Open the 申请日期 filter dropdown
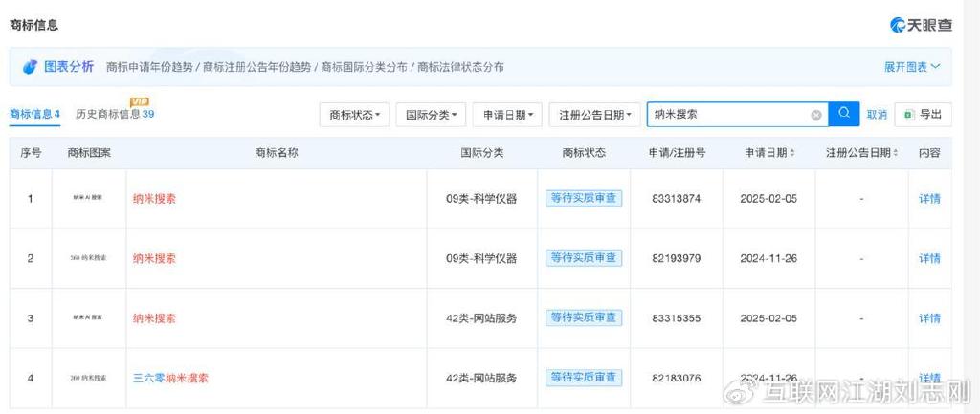 tap(507, 115)
